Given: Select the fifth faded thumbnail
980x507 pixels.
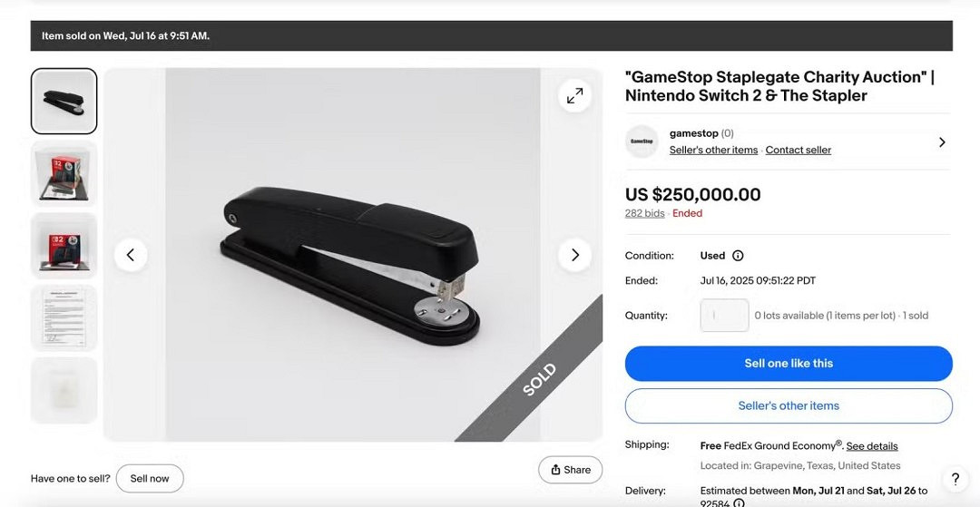Looking at the screenshot, I should click(x=64, y=390).
